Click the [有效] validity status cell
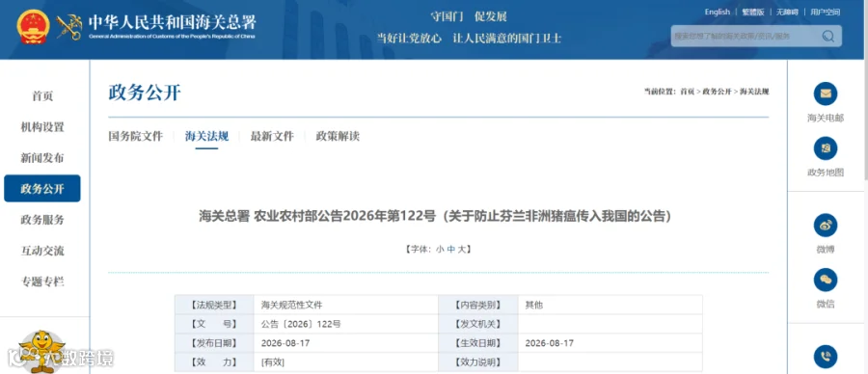Screen dimensions: 868x374 point(345,362)
